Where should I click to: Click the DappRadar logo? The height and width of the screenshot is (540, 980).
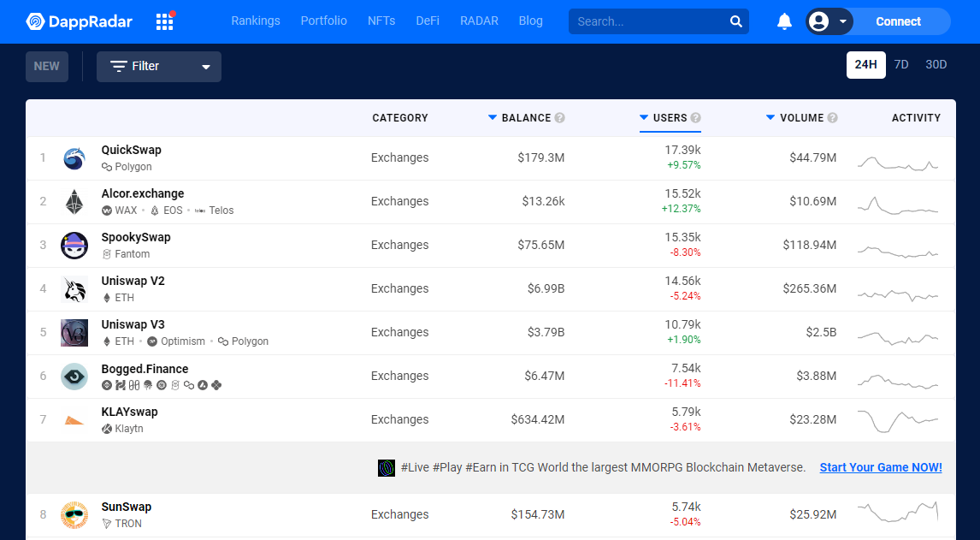80,21
